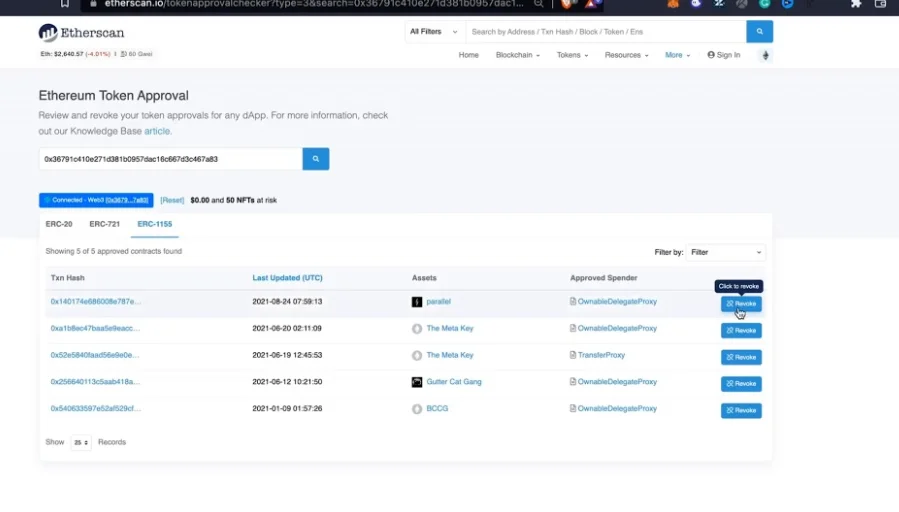The image size is (899, 512).
Task: Click the Brave rewards triangle icon
Action: click(591, 4)
